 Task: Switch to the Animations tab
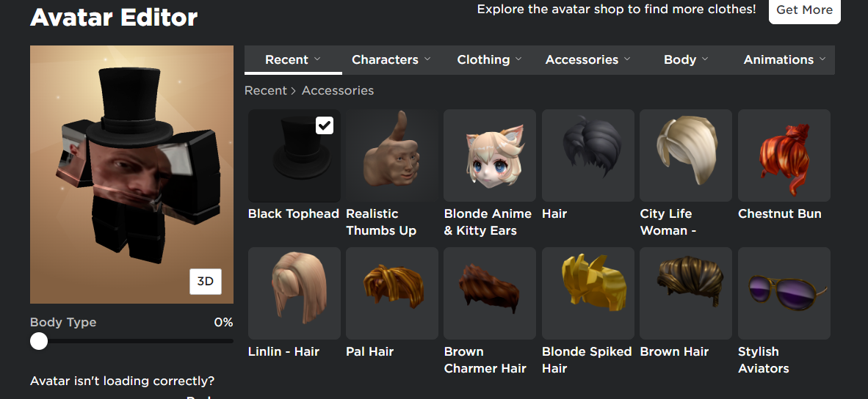click(784, 59)
